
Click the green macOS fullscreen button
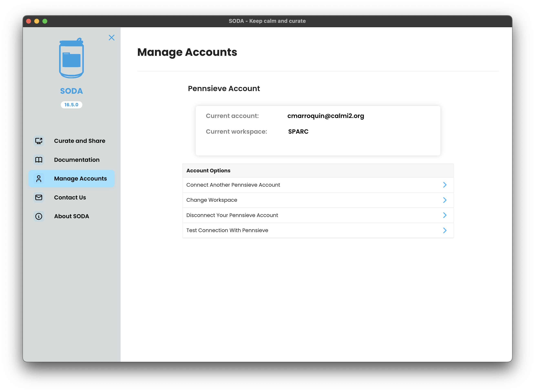pyautogui.click(x=45, y=21)
